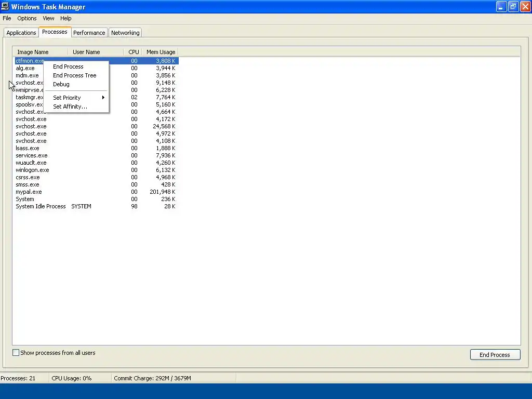Screen dimensions: 532x399
Task: Open the Help menu
Action: point(66,18)
